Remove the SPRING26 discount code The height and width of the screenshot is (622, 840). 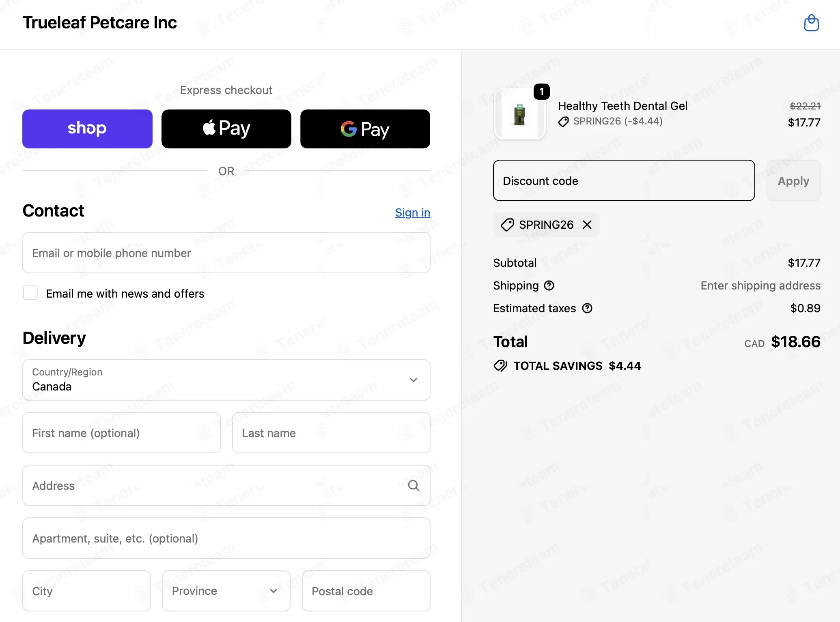587,225
